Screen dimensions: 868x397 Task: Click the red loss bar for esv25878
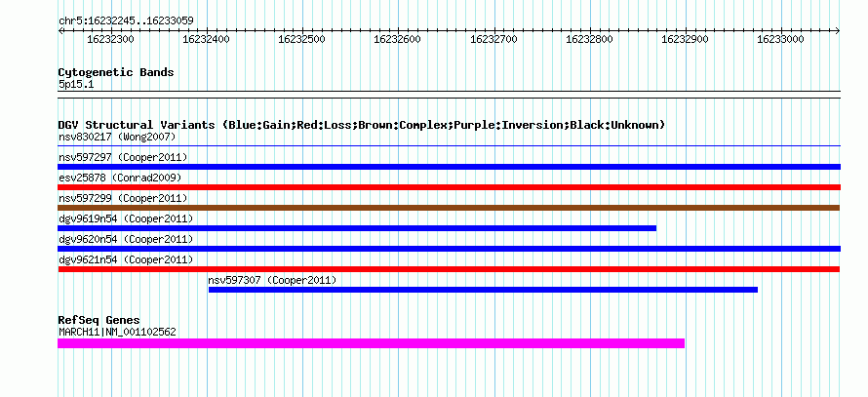point(449,187)
